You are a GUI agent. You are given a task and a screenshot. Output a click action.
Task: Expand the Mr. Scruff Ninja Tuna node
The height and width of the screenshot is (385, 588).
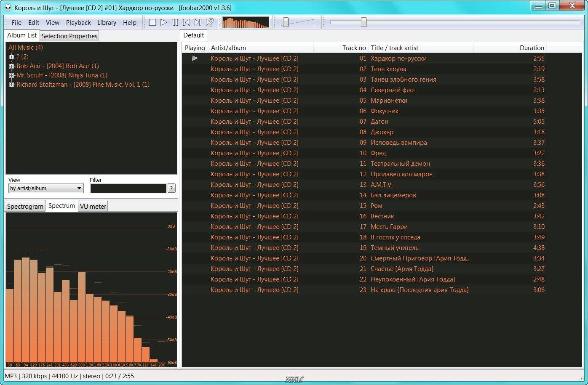coord(11,75)
